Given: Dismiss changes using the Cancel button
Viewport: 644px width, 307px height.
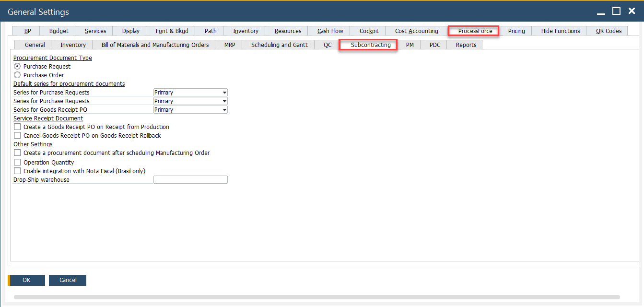Looking at the screenshot, I should 67,280.
